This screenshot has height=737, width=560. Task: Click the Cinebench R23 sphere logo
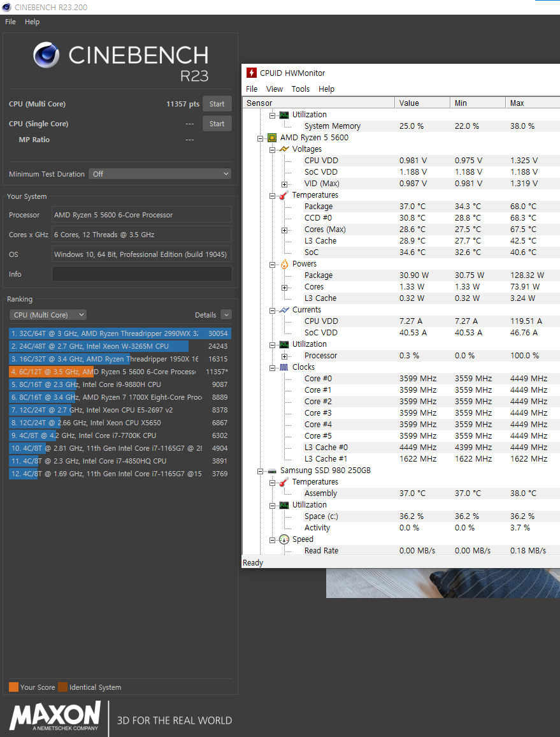click(47, 55)
